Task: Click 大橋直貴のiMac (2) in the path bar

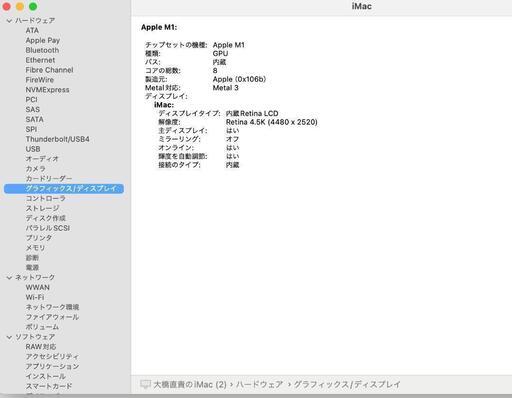Action: [x=190, y=384]
